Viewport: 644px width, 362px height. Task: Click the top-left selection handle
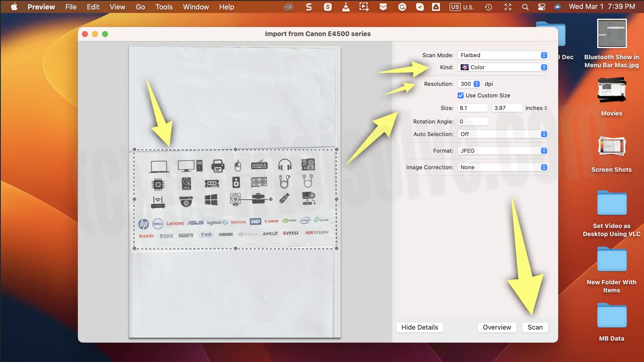(134, 150)
